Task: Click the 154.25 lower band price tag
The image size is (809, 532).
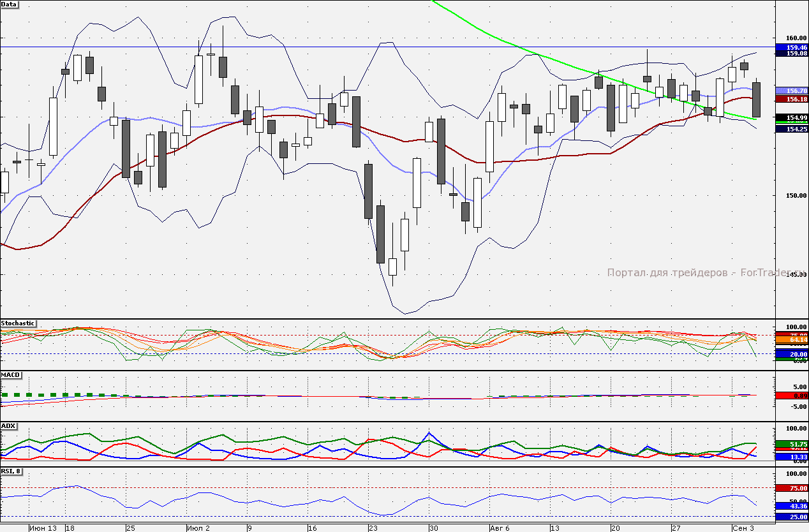Action: (x=792, y=129)
